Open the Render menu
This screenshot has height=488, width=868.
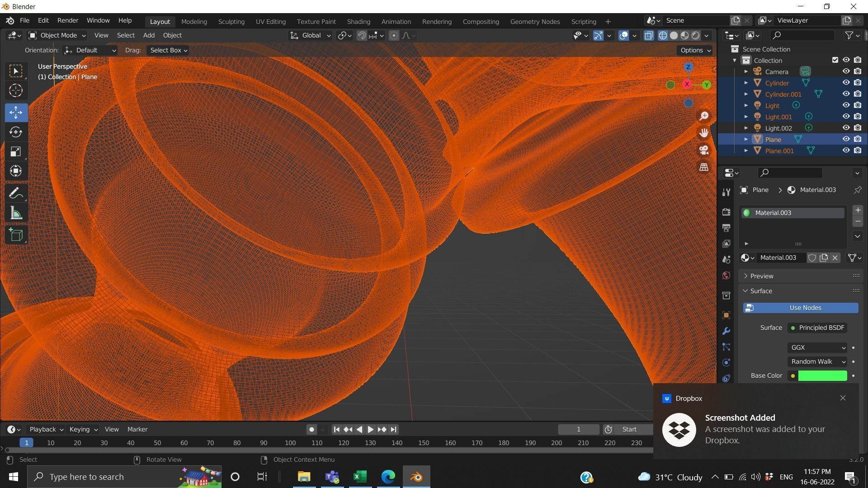pyautogui.click(x=67, y=20)
